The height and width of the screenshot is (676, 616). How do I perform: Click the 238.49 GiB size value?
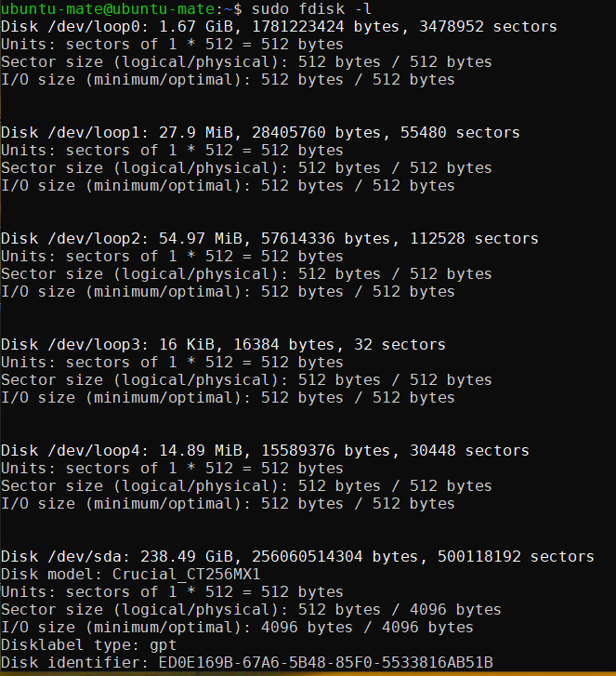click(187, 557)
